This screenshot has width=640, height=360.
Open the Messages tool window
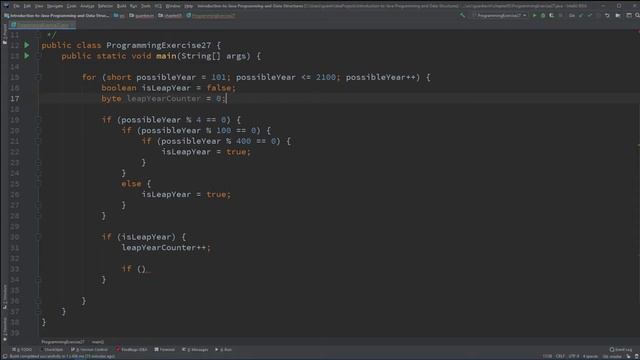[195, 349]
